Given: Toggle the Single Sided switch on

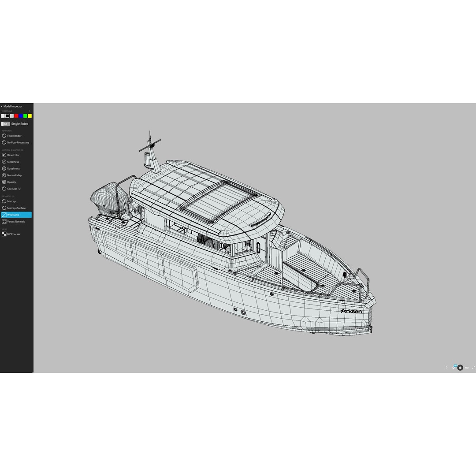Looking at the screenshot, I should click(5, 124).
